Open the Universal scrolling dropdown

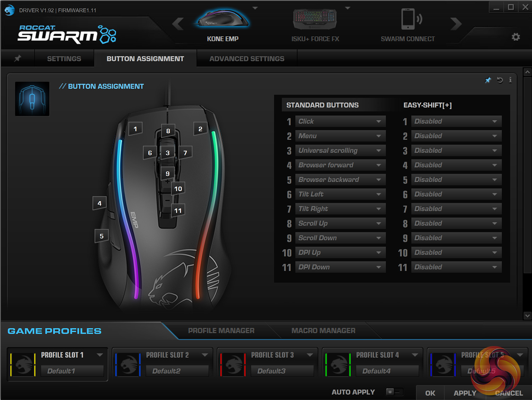point(340,150)
